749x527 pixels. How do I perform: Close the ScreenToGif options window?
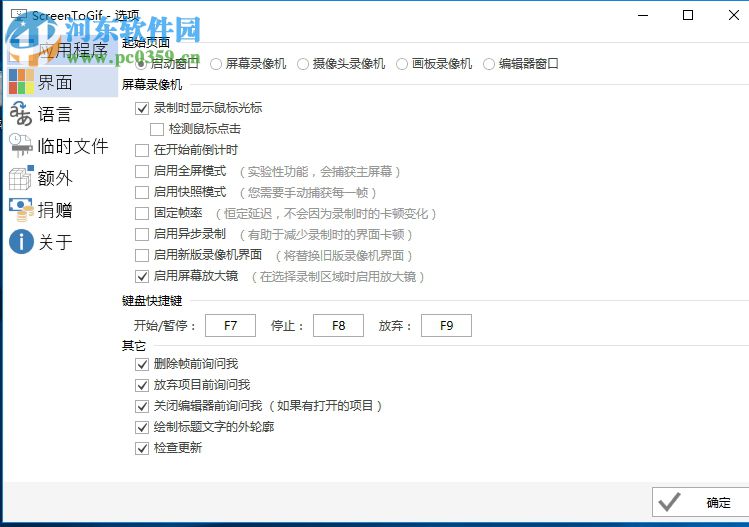(734, 15)
